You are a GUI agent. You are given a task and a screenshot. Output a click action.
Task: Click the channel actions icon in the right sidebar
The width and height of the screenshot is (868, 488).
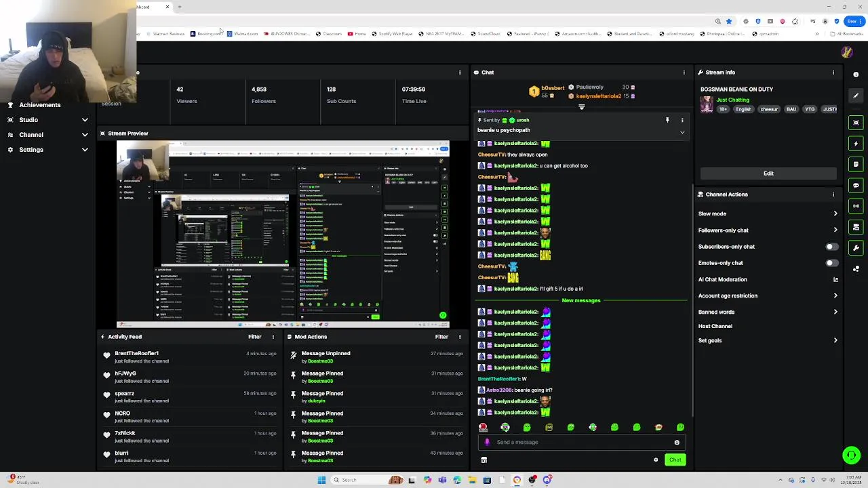[x=856, y=227]
